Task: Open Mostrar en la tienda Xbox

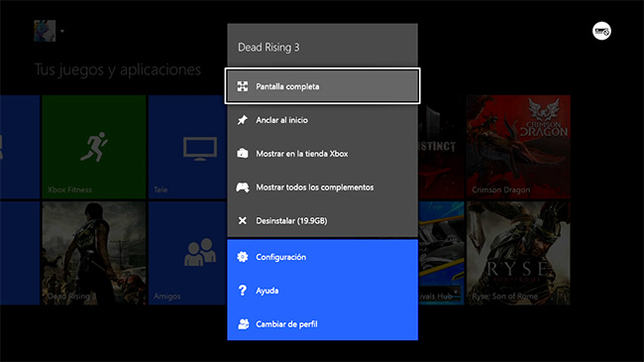Action: coord(322,154)
